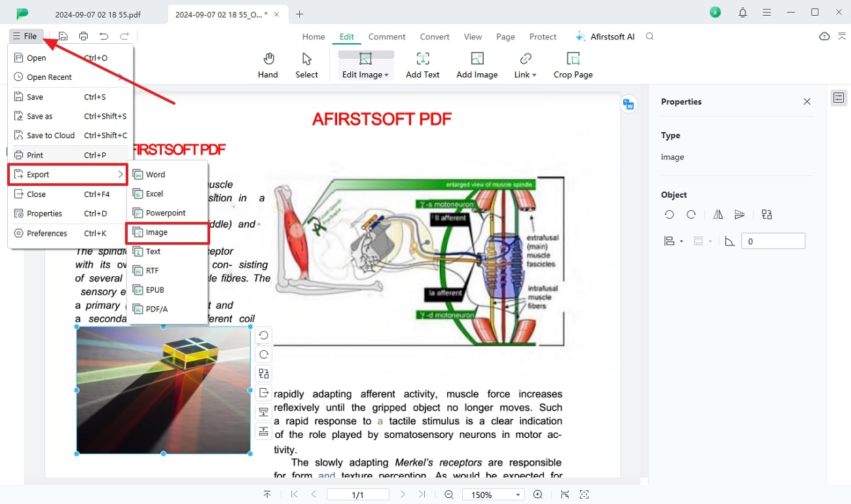Launch Afirstsoft AI assistant
Image resolution: width=851 pixels, height=504 pixels.
coord(606,37)
